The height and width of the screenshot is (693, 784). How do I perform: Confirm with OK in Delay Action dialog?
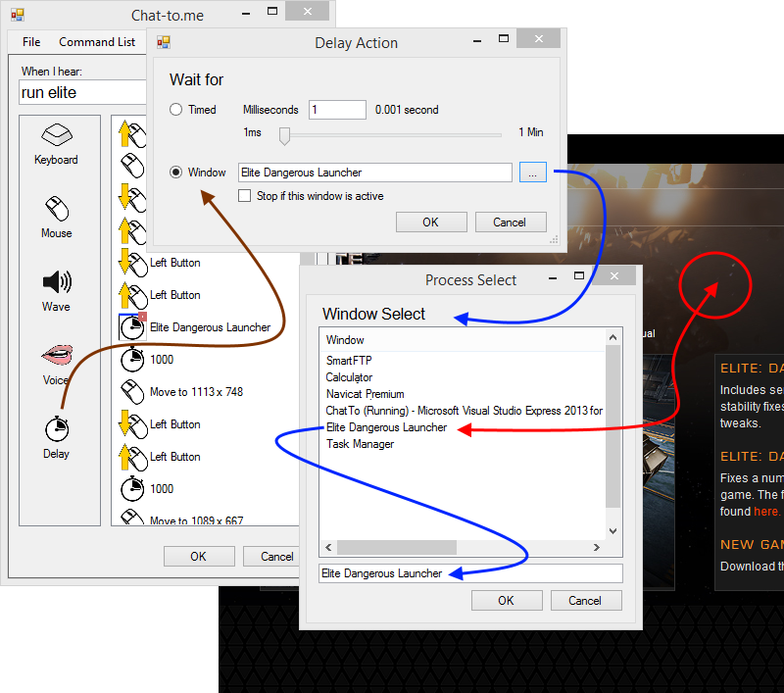pyautogui.click(x=431, y=222)
